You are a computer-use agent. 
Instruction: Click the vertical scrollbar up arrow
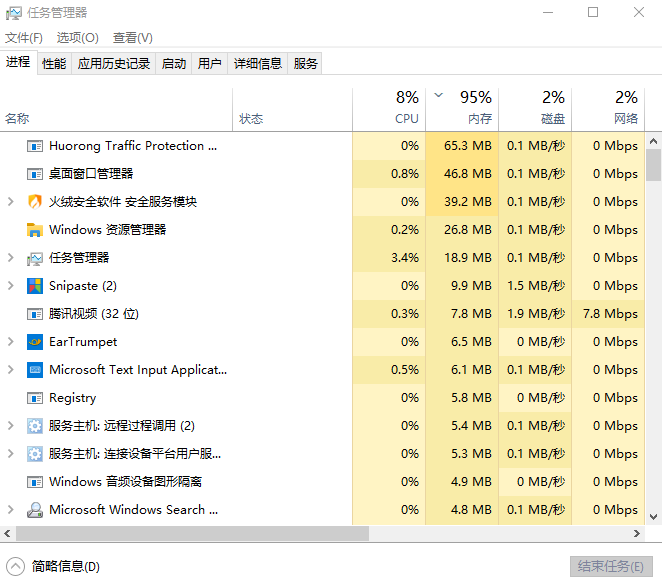point(654,141)
